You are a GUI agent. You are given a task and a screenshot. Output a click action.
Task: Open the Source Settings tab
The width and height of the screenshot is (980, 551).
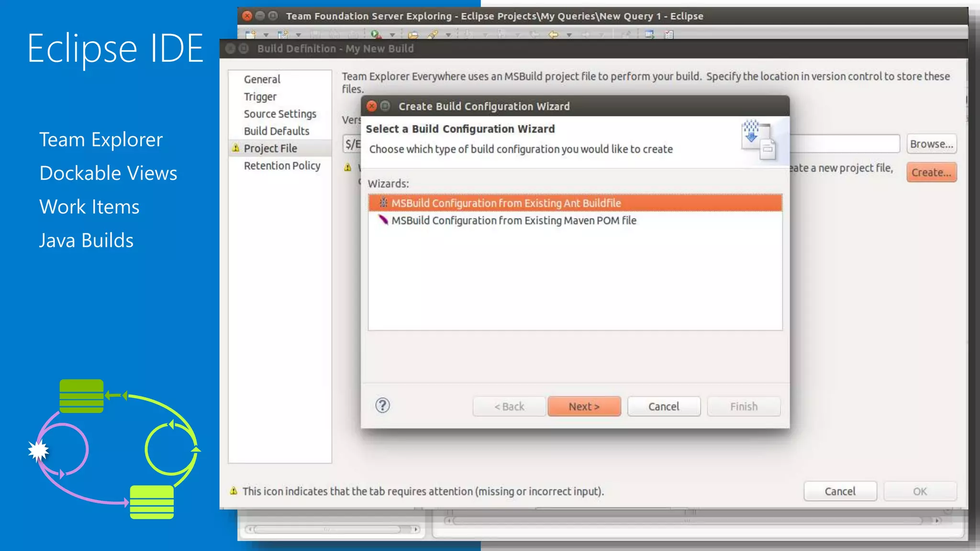coord(280,114)
